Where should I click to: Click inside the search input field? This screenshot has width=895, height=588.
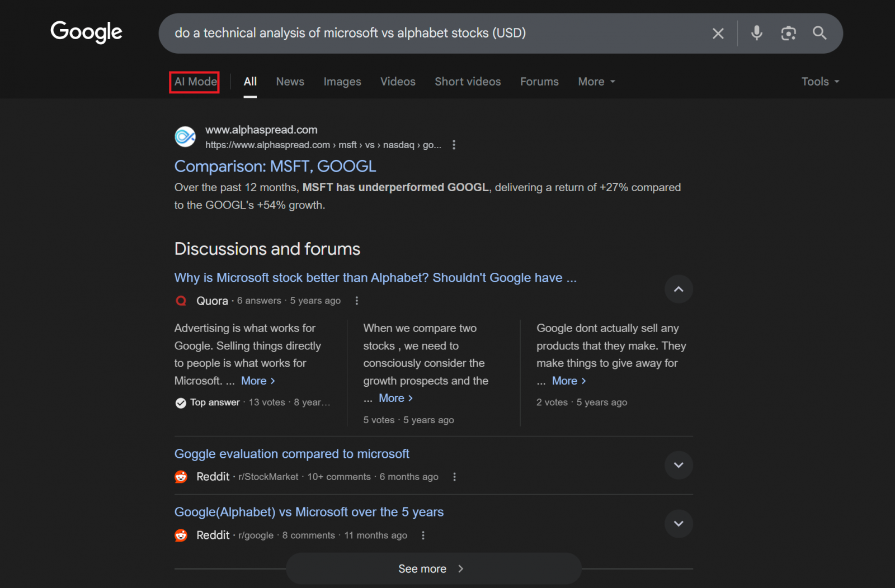tap(392, 33)
